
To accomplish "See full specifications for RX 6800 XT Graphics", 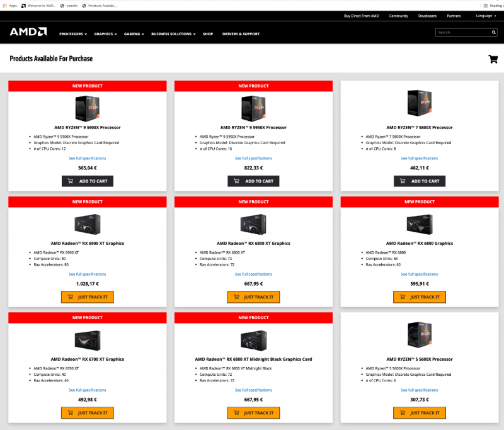I will tap(254, 274).
